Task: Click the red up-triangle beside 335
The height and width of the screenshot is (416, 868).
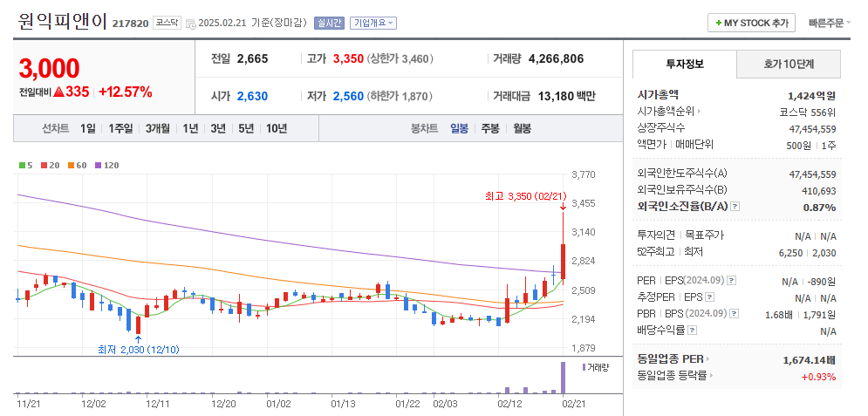Action: [58, 92]
